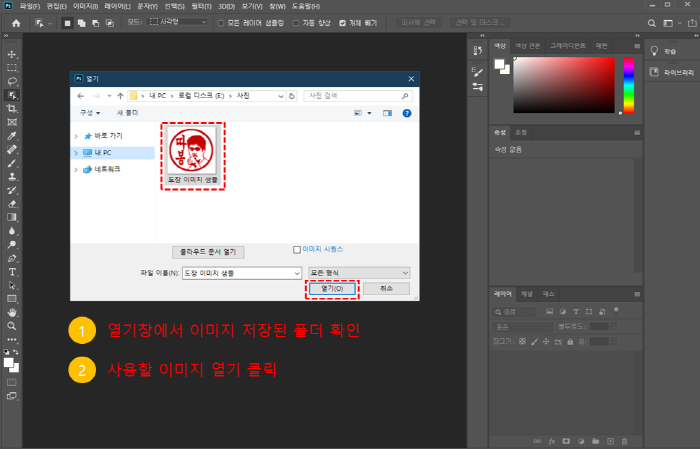This screenshot has width=700, height=449.
Task: Select the Crop tool
Action: click(12, 108)
